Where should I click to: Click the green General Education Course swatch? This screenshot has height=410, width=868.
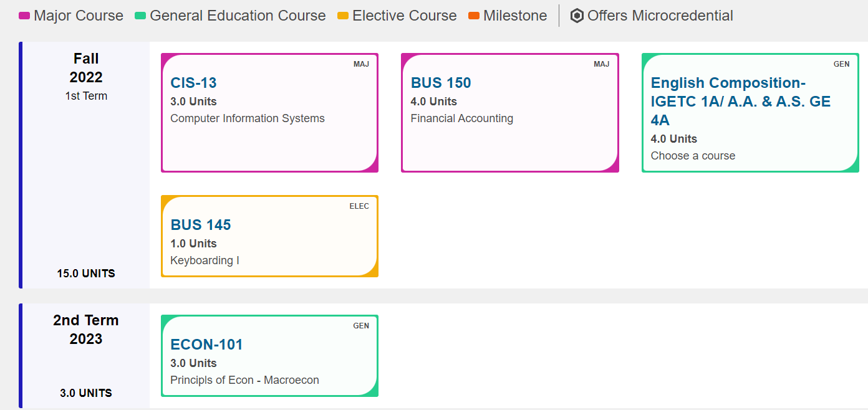pos(140,16)
